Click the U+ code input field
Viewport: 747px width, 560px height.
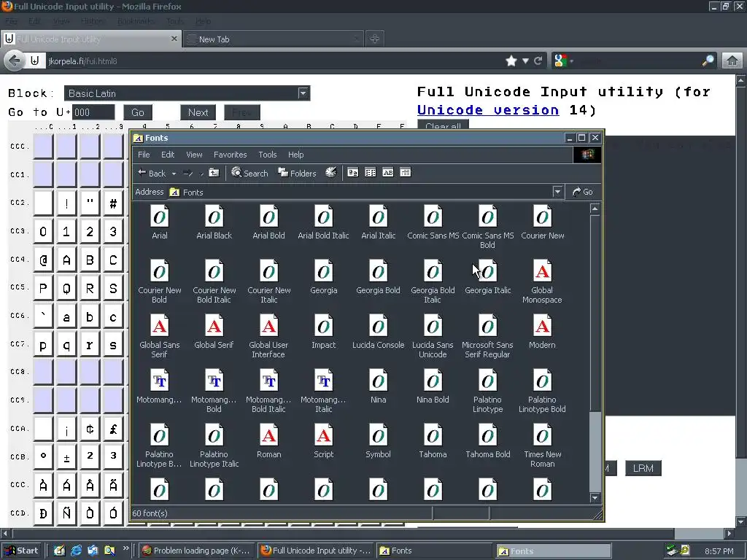[x=93, y=112]
